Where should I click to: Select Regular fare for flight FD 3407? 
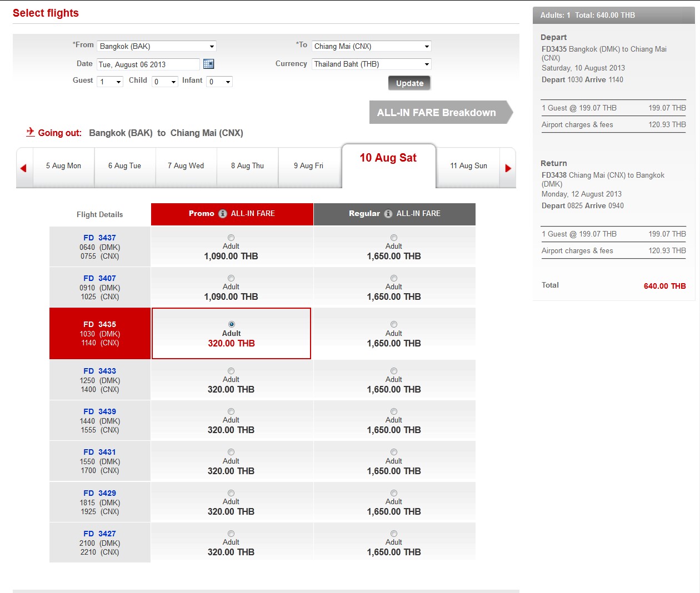[394, 278]
